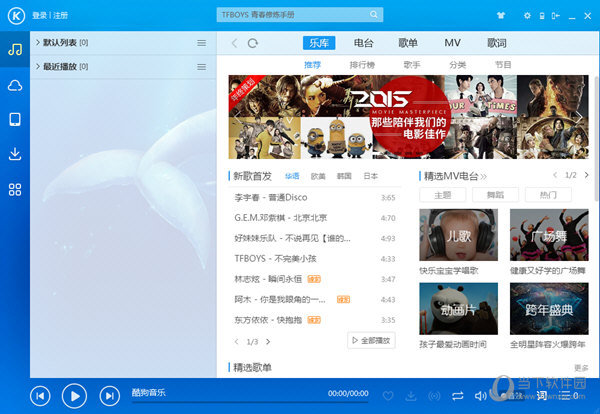Image resolution: width=600 pixels, height=414 pixels.
Task: Go to the previous track
Action: tap(40, 396)
